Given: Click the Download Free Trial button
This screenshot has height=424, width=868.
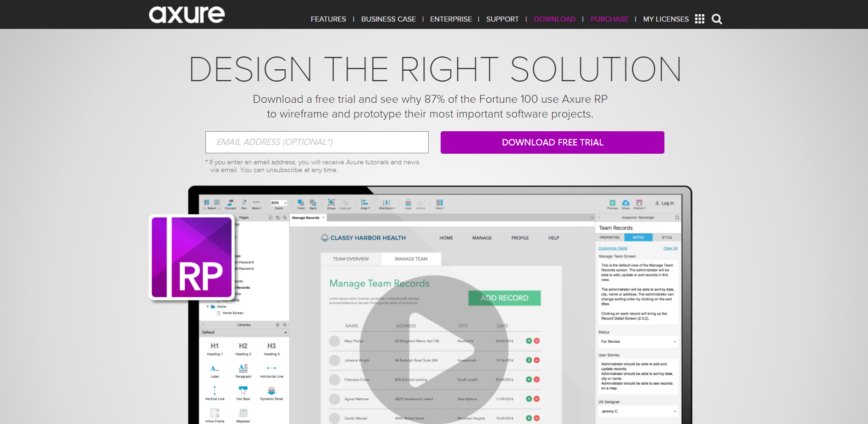Looking at the screenshot, I should point(553,142).
